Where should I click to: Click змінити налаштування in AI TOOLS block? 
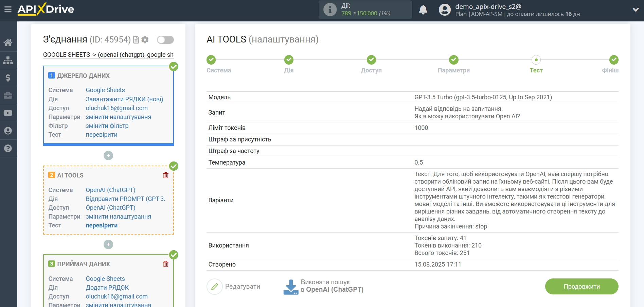(x=118, y=217)
